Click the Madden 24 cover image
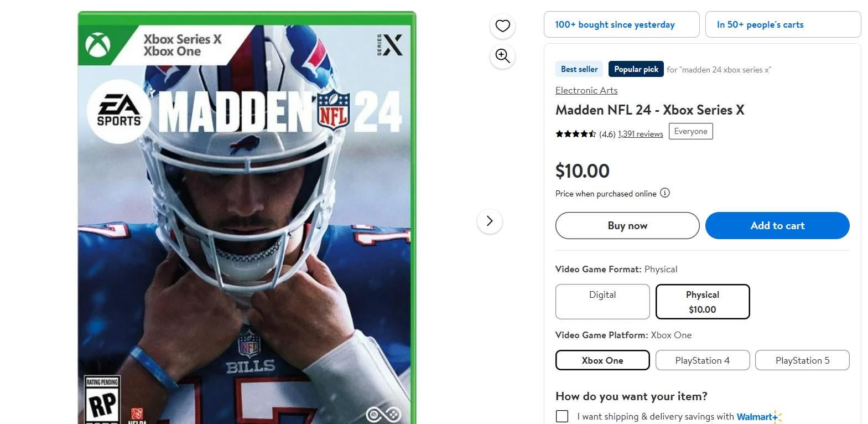Viewport: 868px width, 424px height. (247, 221)
